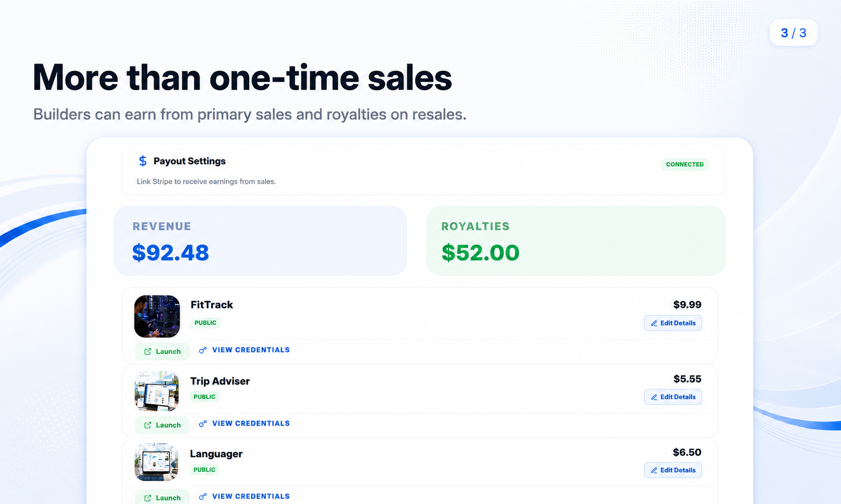Edit details of Trip Adviser

pos(673,397)
